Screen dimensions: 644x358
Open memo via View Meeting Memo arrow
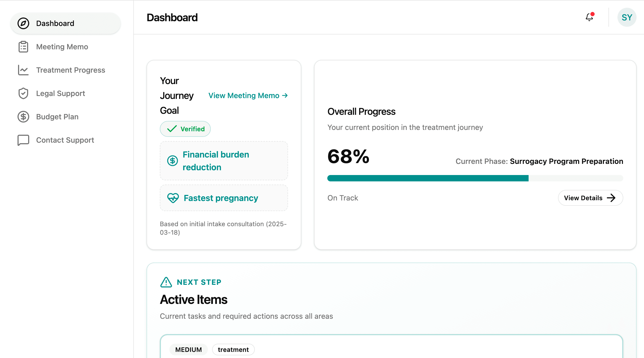(x=285, y=95)
